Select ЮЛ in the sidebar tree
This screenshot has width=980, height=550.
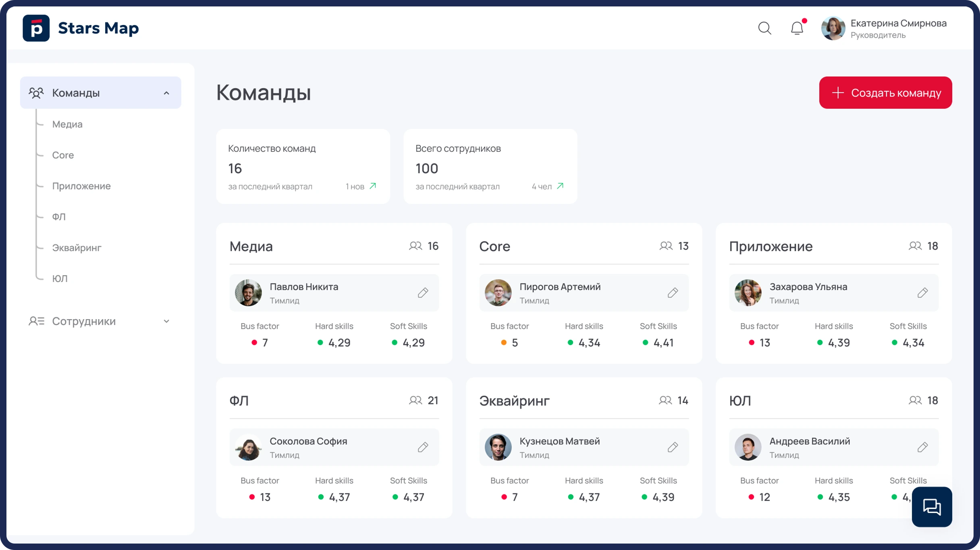pos(60,278)
